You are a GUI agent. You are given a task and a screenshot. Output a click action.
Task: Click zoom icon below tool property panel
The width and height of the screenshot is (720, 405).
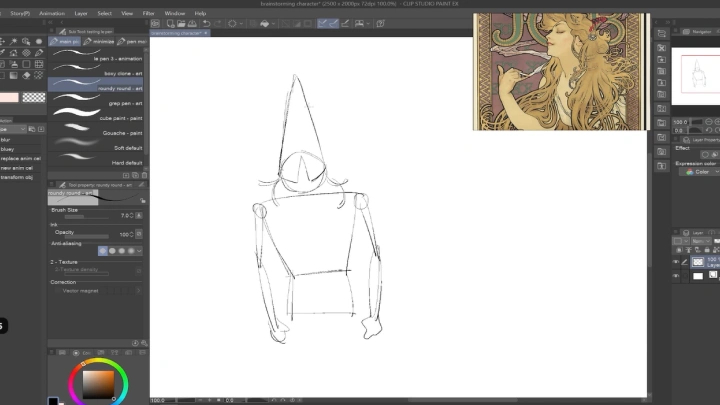coord(144,343)
